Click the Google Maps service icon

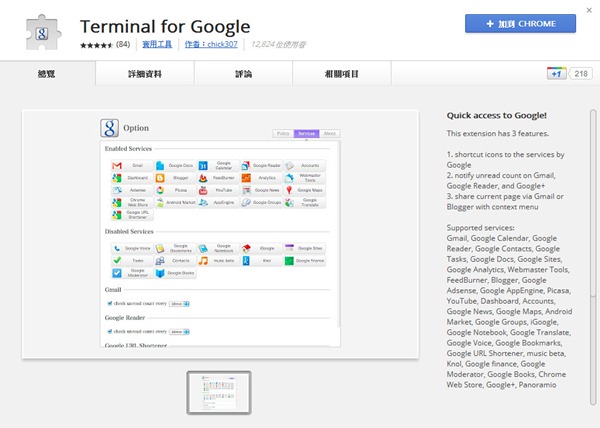(288, 189)
